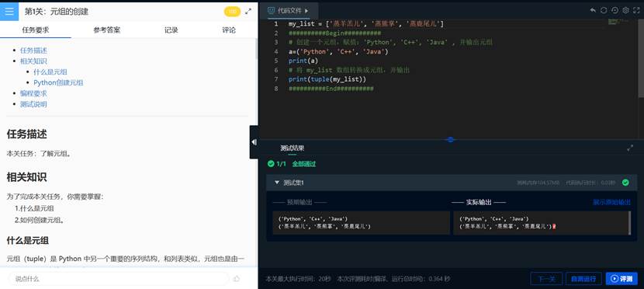Click the yellow badge next to the title
Viewport: 644px width, 289px height.
(232, 12)
